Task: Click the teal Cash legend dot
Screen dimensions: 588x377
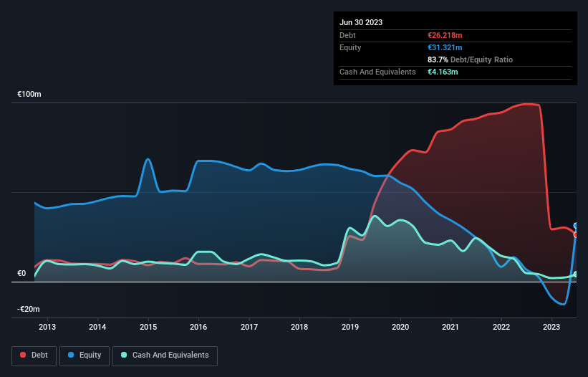Action: (x=124, y=355)
